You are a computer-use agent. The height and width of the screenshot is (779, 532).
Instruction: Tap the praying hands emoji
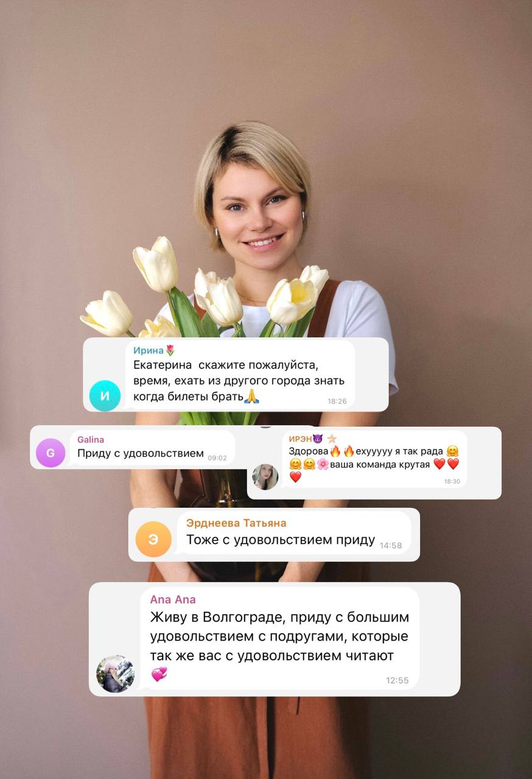click(x=252, y=397)
